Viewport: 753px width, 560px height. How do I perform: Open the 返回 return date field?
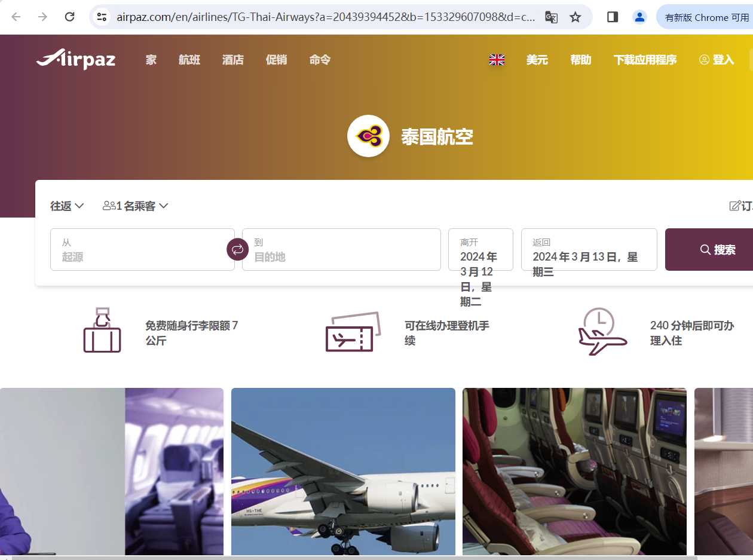(x=589, y=249)
